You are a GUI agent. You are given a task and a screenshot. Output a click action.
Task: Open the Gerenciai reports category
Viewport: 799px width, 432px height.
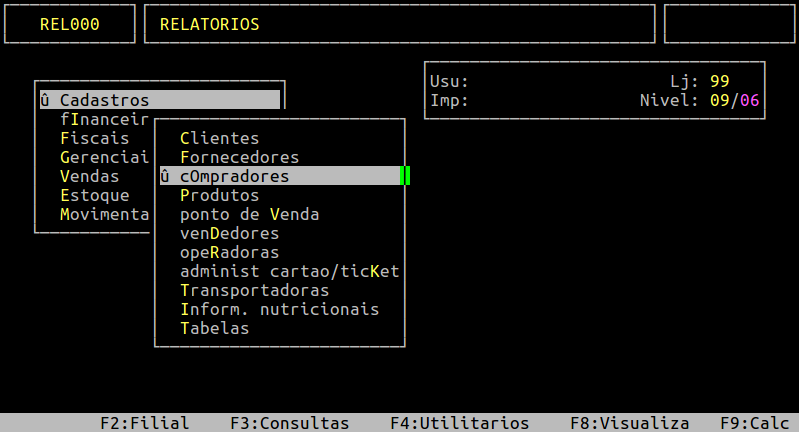click(x=104, y=157)
